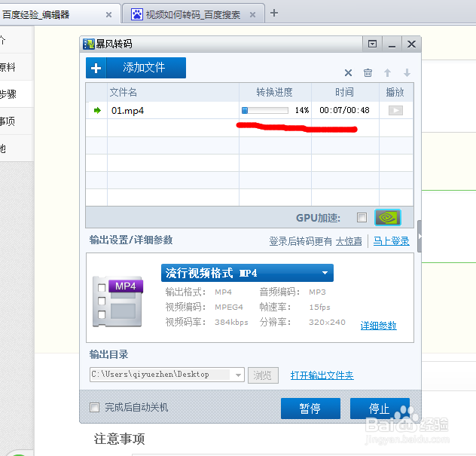Expand the output directory path dropdown

[238, 375]
